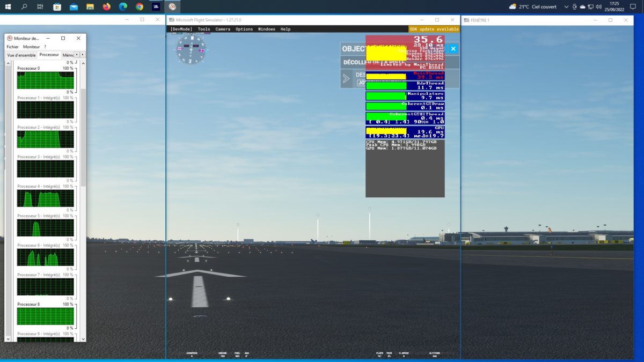The width and height of the screenshot is (644, 362).
Task: Open the Mail app from the taskbar
Action: coord(74,6)
